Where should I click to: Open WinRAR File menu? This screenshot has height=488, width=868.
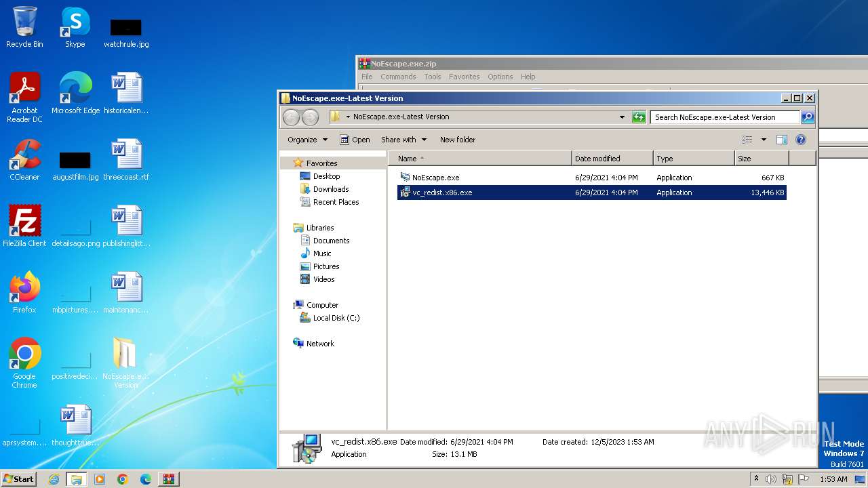point(367,77)
